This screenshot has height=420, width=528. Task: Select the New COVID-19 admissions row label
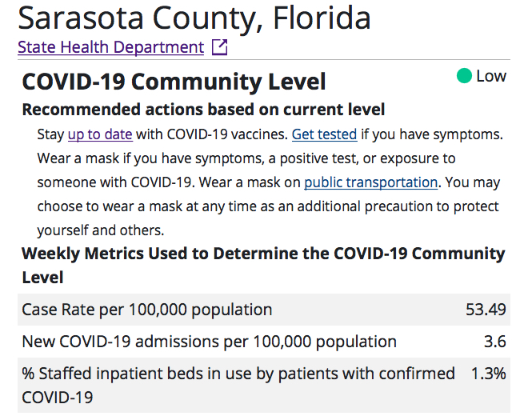click(209, 342)
